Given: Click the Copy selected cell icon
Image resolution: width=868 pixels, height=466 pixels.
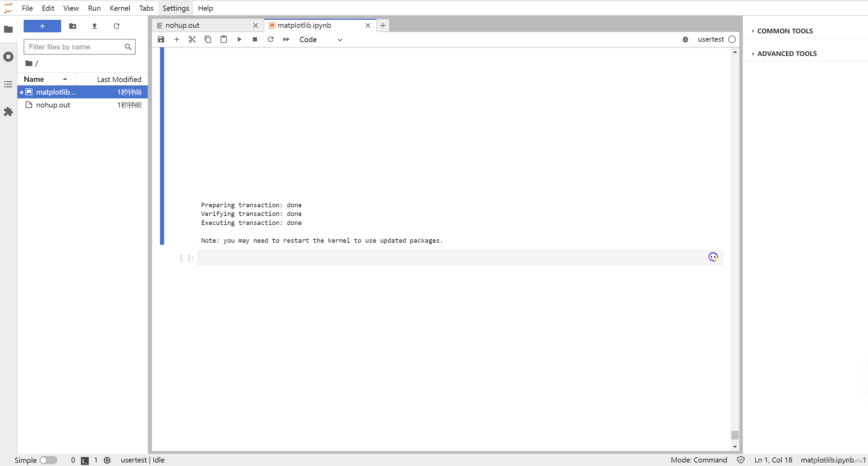Looking at the screenshot, I should [208, 39].
